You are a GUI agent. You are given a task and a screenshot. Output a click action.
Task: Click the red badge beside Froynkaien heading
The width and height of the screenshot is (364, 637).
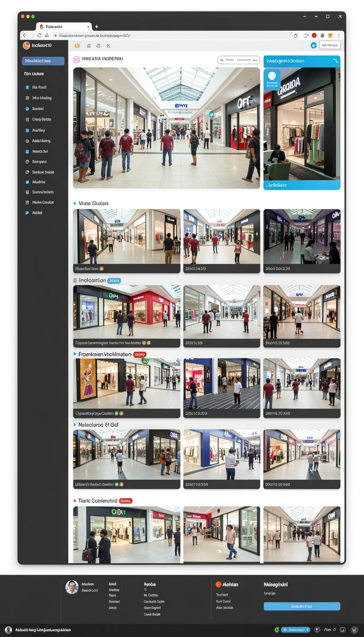140,354
